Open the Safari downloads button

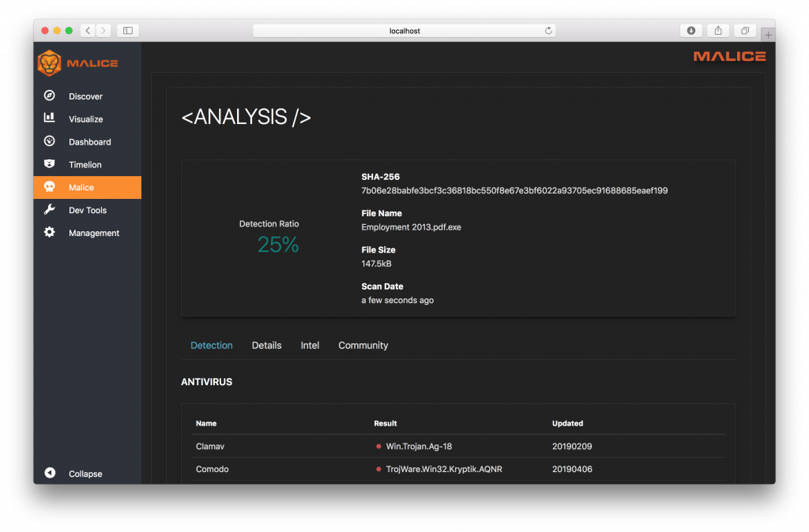coord(690,31)
